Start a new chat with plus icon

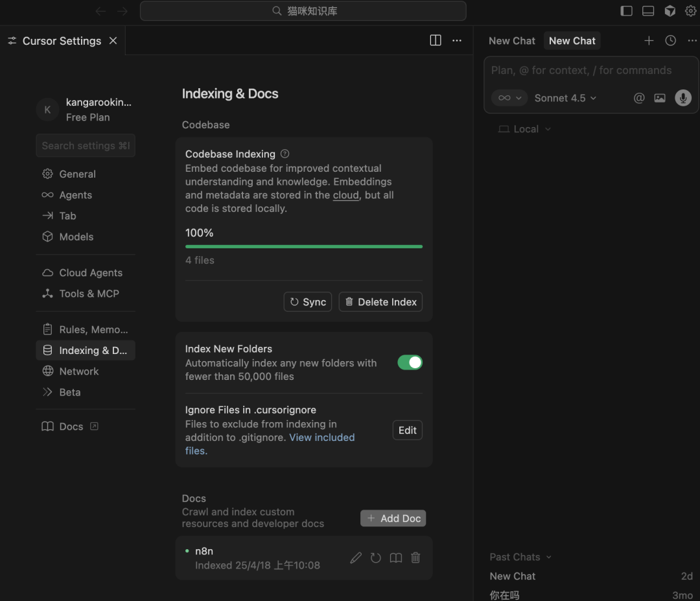[x=649, y=41]
